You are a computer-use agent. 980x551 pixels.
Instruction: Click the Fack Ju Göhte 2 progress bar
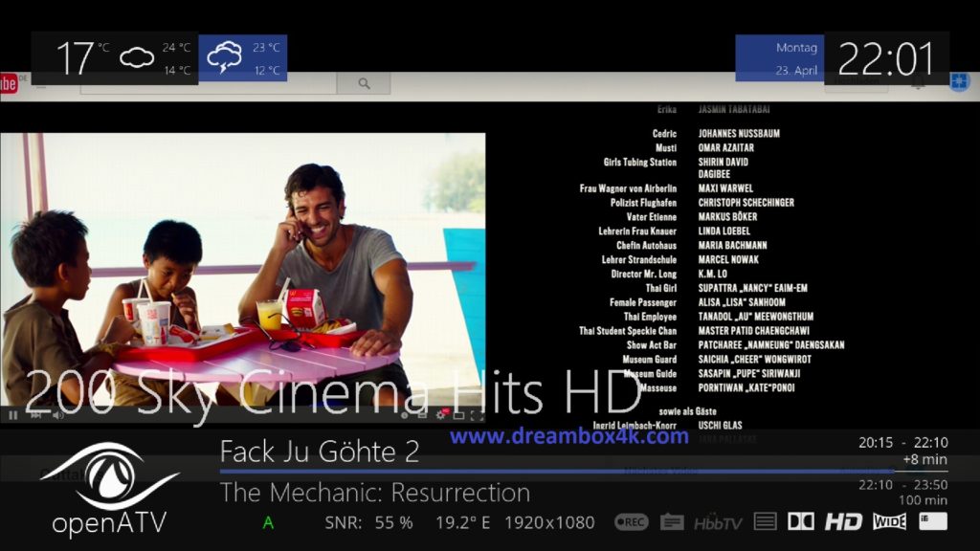tap(555, 471)
